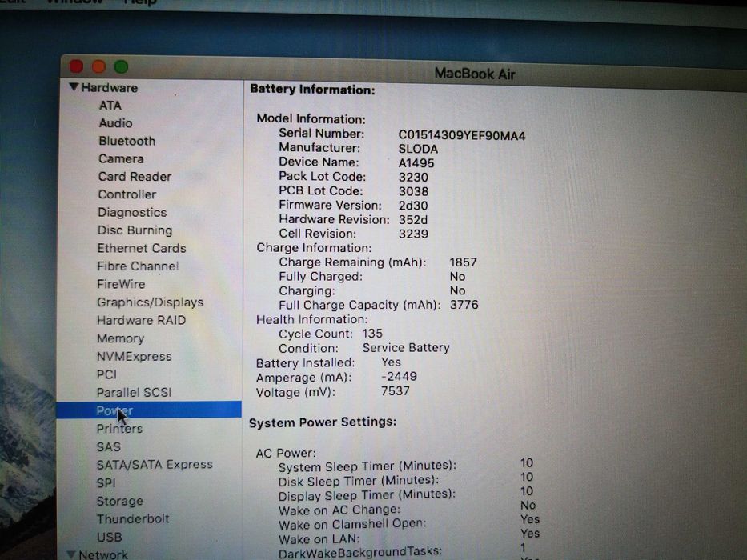Screen dimensions: 747x560
Task: Minimize window with the yellow button
Action: [x=98, y=66]
